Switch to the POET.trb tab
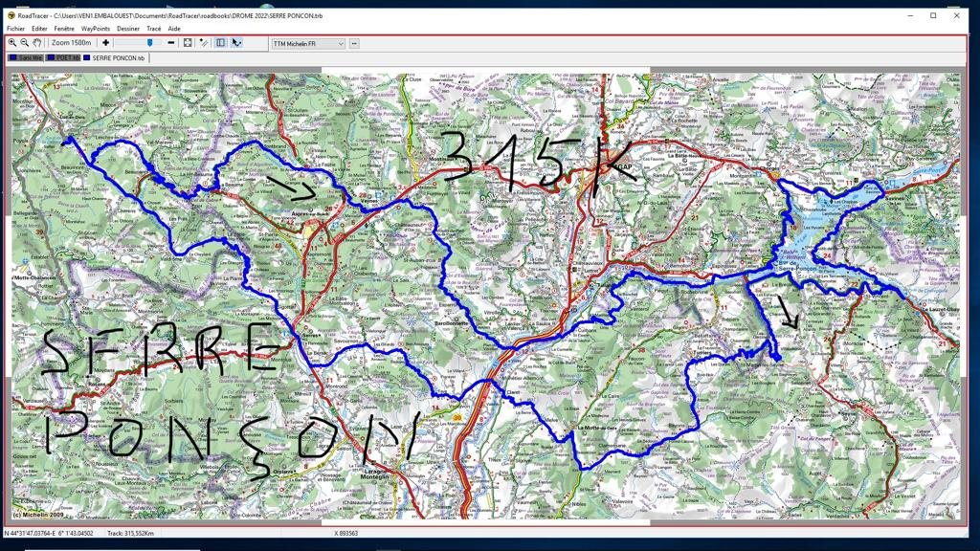 click(x=63, y=57)
